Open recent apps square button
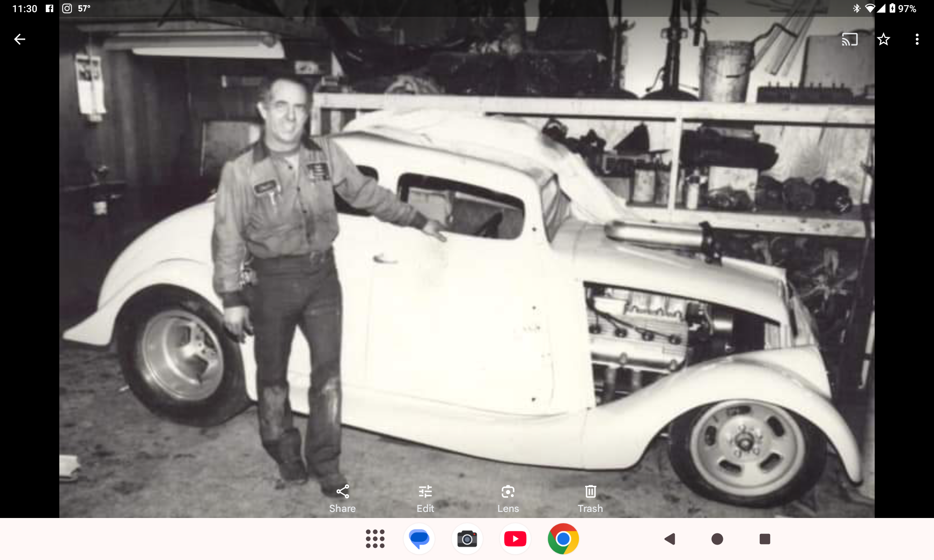 tap(764, 539)
